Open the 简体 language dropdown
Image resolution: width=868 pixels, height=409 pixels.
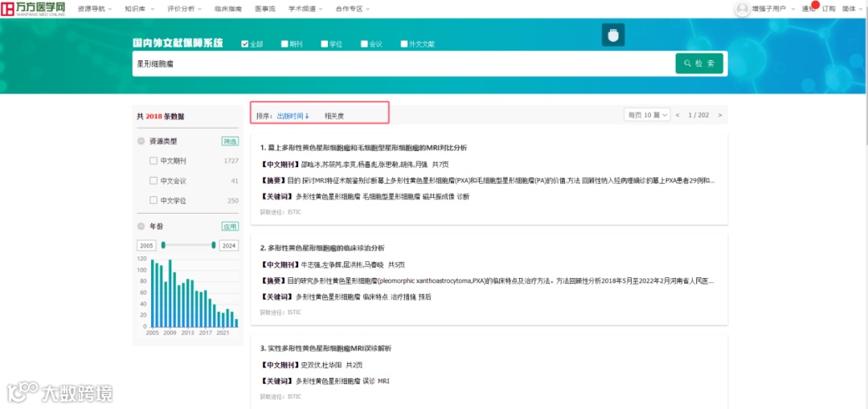point(852,9)
